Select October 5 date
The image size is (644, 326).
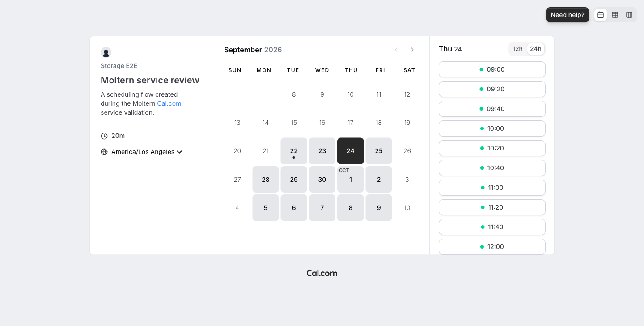tap(266, 208)
